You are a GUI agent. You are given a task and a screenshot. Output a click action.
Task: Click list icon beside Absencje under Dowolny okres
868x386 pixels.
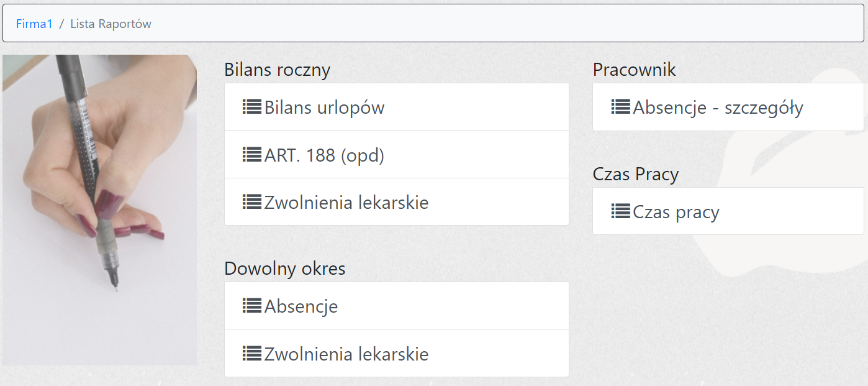(251, 306)
